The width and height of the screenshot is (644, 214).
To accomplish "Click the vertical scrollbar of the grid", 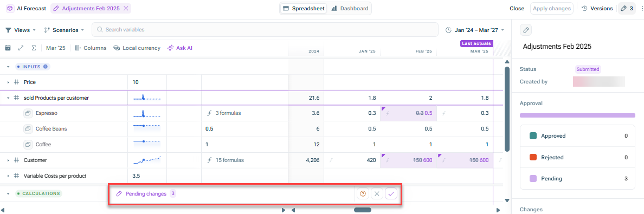I will tap(507, 109).
